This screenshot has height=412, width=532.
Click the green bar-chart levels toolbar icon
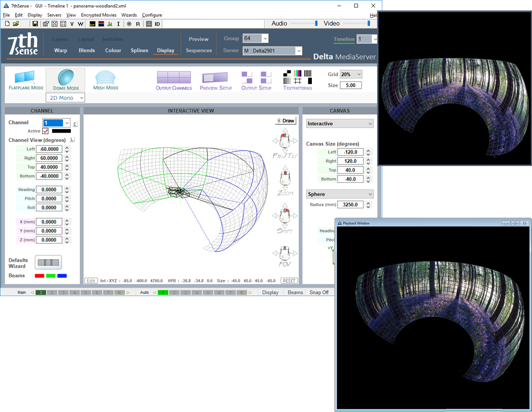(x=110, y=24)
